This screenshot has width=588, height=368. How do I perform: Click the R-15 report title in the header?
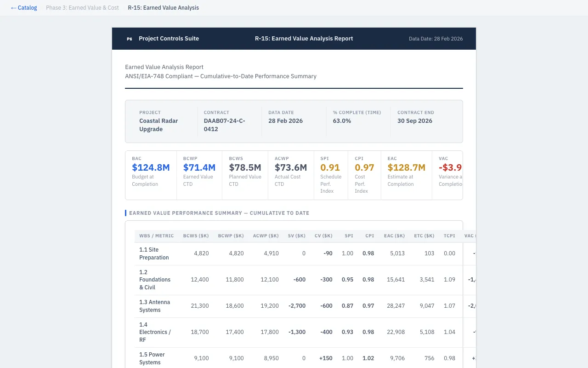[304, 39]
